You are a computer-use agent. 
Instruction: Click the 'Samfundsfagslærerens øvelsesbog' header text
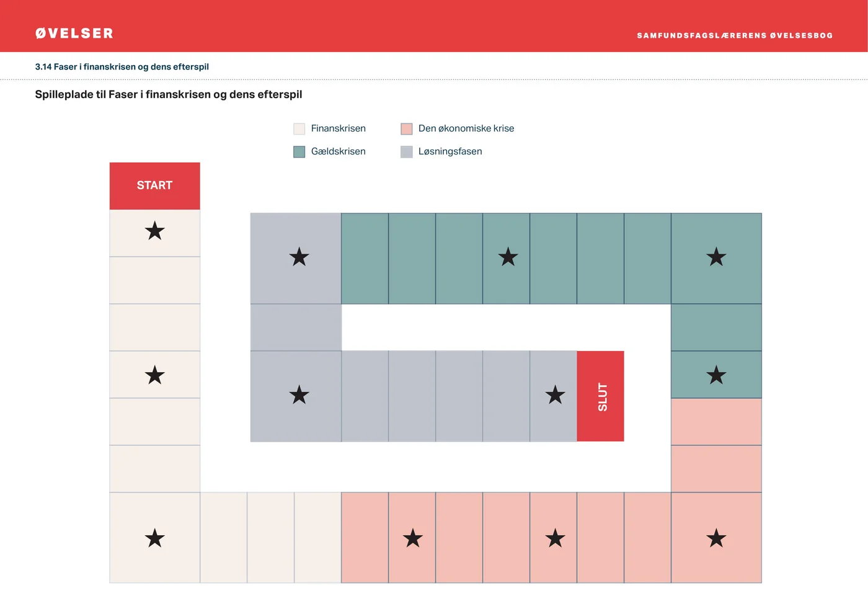[735, 35]
